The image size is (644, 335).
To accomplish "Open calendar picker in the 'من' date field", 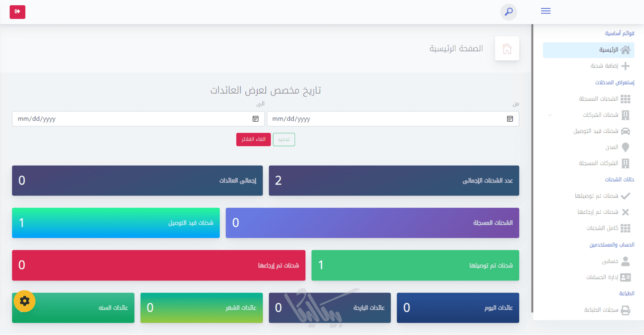I will click(x=510, y=119).
